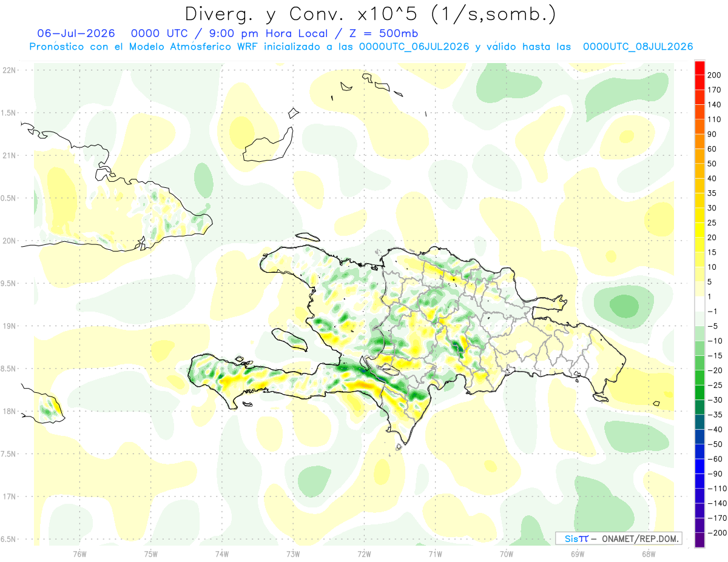The height and width of the screenshot is (562, 728).
Task: Click the longitude label "72W"
Action: click(x=364, y=554)
